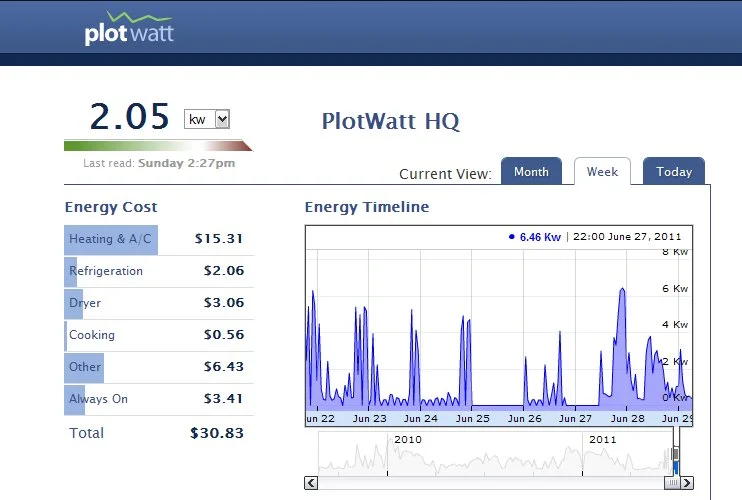Click the Energy Cost heading
The width and height of the screenshot is (742, 500).
pyautogui.click(x=111, y=207)
